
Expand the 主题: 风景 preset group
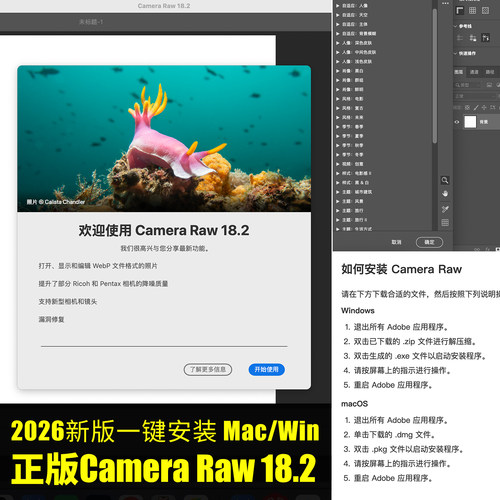(x=337, y=202)
